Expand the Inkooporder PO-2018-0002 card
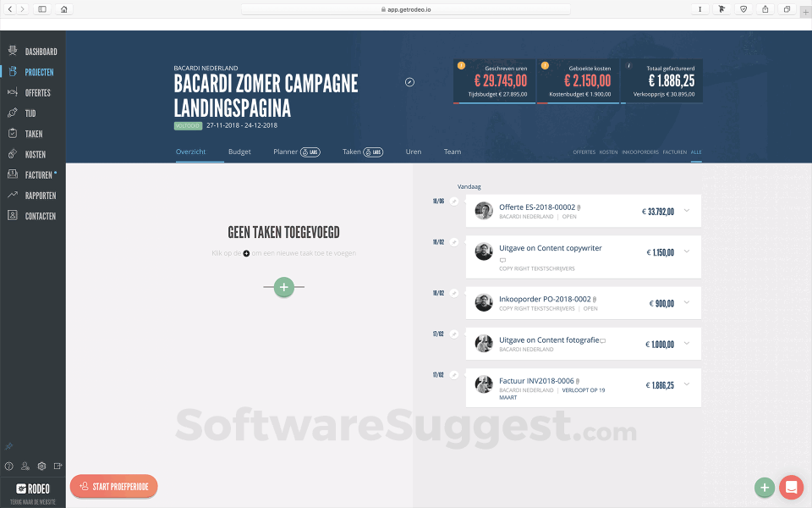The width and height of the screenshot is (812, 508). pos(687,302)
